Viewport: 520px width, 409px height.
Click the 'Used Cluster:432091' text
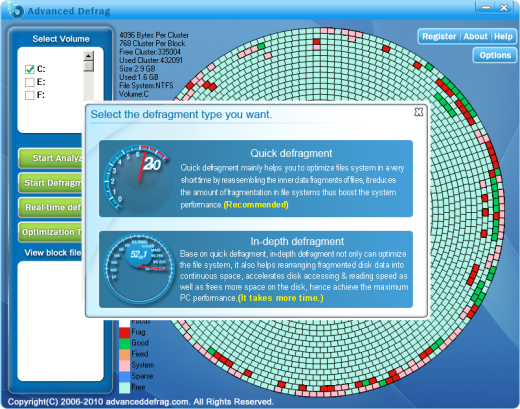[151, 60]
